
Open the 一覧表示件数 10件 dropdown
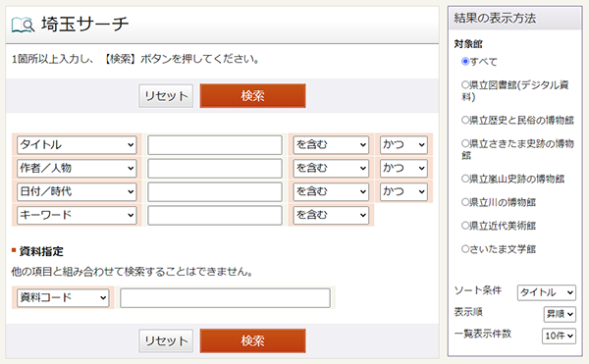coord(559,336)
